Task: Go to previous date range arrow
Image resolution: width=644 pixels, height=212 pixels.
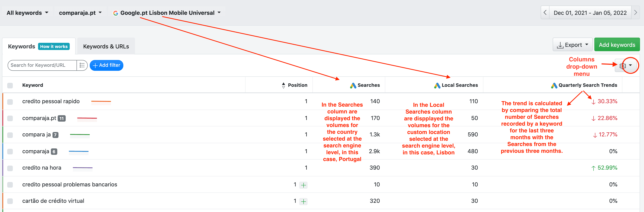Action: click(x=545, y=12)
